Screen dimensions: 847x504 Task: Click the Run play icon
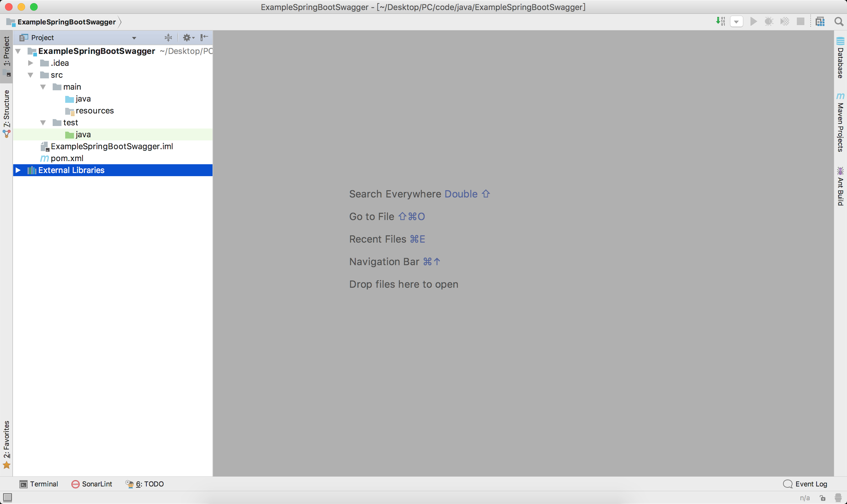[x=754, y=21]
